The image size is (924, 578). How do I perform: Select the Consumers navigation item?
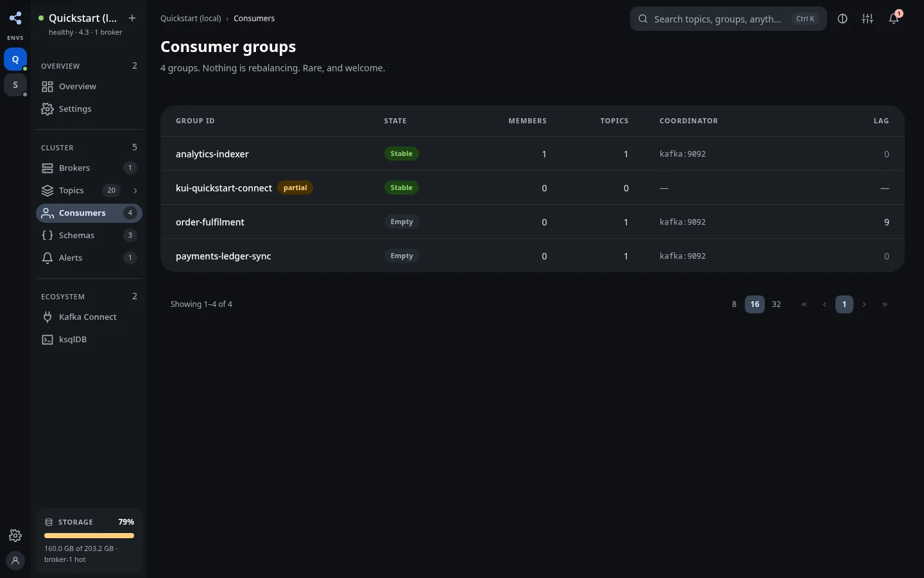click(89, 213)
